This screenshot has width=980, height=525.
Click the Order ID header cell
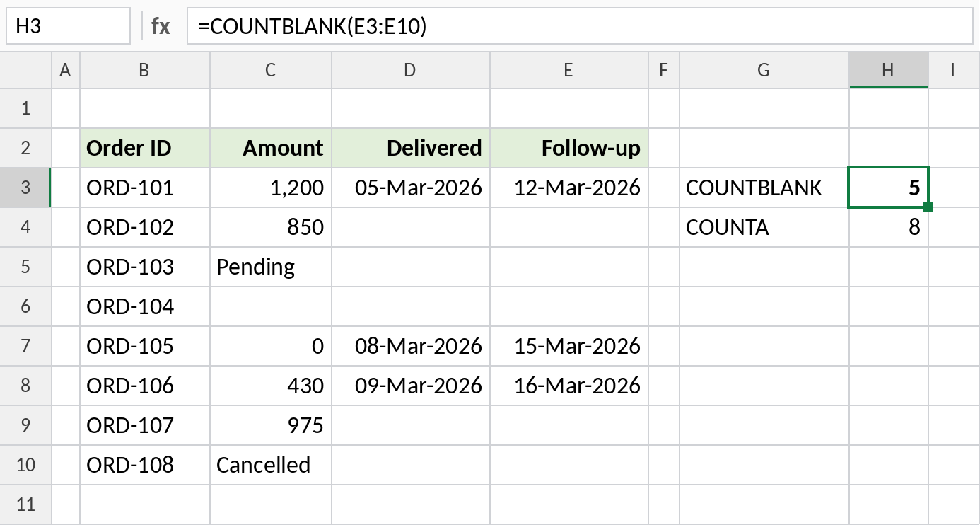[145, 148]
